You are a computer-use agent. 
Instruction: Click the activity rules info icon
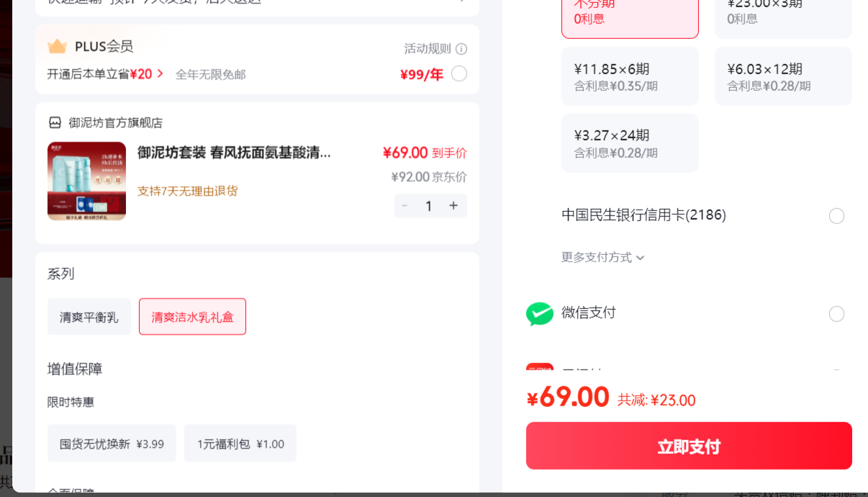point(461,49)
